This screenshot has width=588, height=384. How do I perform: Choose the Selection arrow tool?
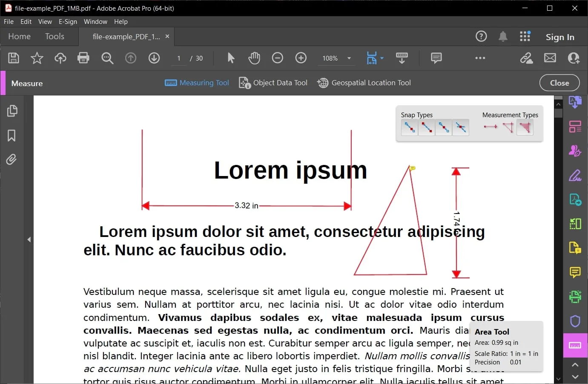(231, 58)
